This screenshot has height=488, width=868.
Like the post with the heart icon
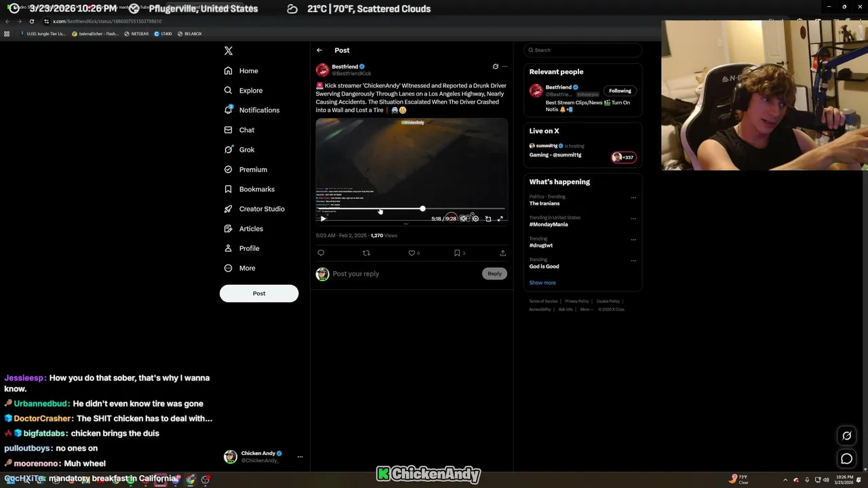(412, 253)
